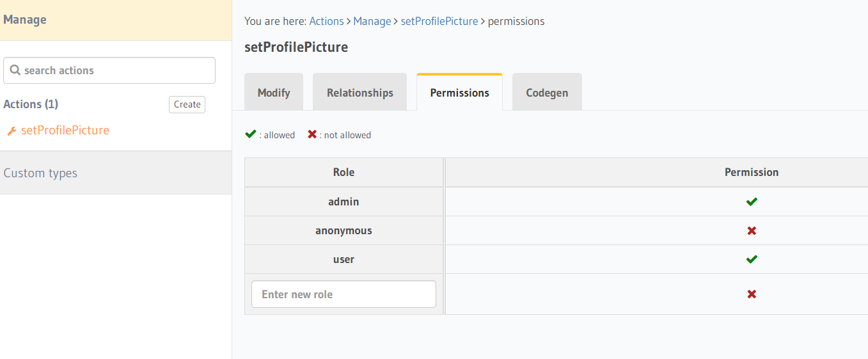868x359 pixels.
Task: Go to the Codegen tab
Action: (x=547, y=93)
